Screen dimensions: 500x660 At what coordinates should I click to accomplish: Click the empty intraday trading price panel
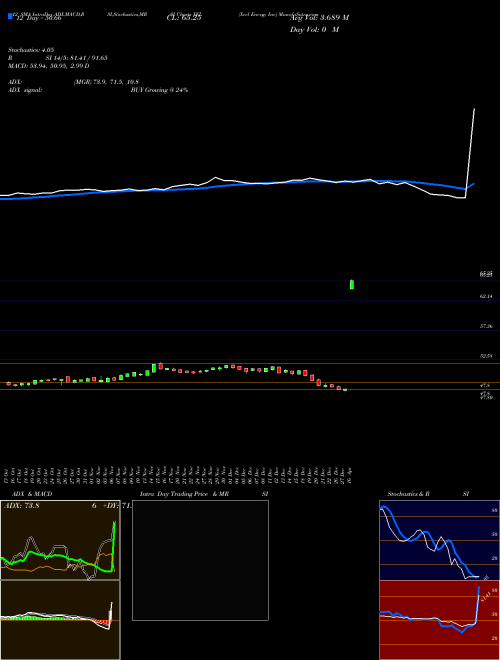200,560
